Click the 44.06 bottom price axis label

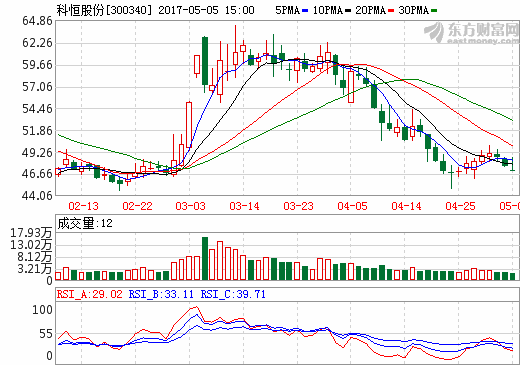click(x=37, y=195)
